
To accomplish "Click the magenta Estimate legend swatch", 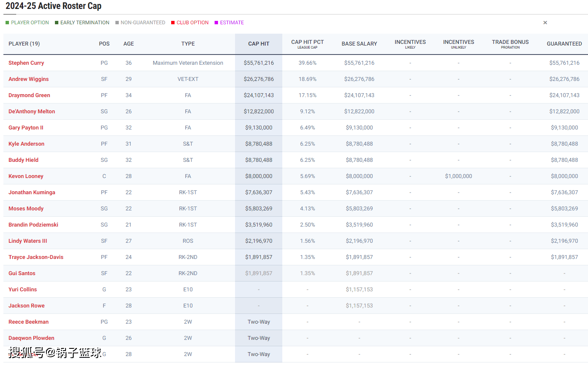I will (216, 23).
